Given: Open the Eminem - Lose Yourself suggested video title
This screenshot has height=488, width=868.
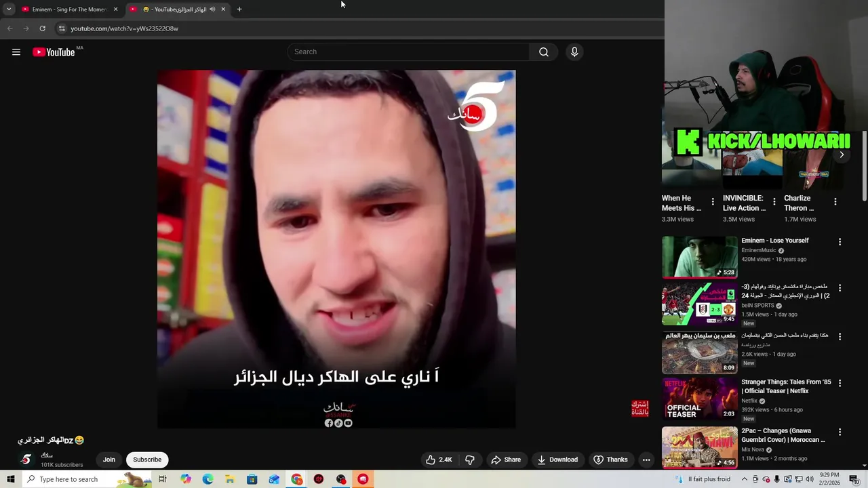Looking at the screenshot, I should coord(775,241).
